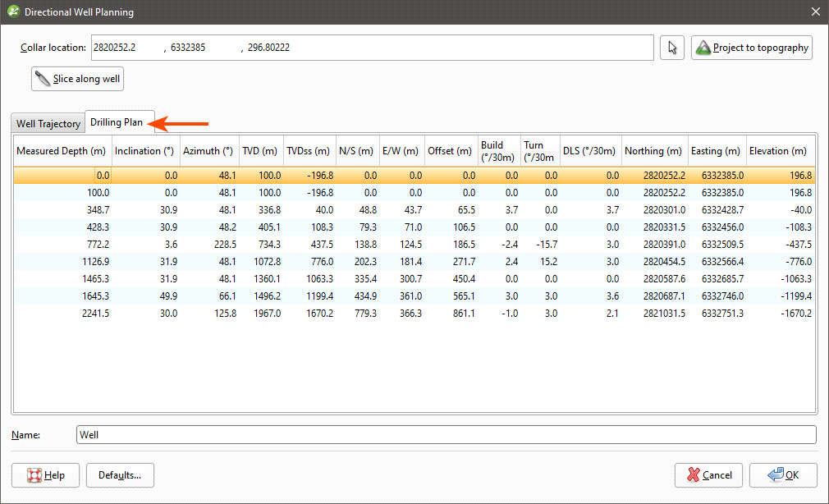Image resolution: width=829 pixels, height=504 pixels.
Task: Click the application logo in title bar
Action: click(x=12, y=12)
